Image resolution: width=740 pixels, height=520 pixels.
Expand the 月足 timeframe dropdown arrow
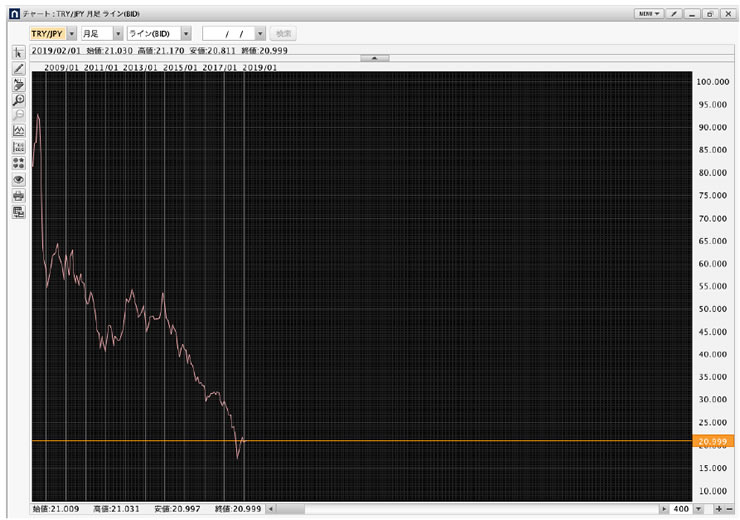[x=118, y=34]
